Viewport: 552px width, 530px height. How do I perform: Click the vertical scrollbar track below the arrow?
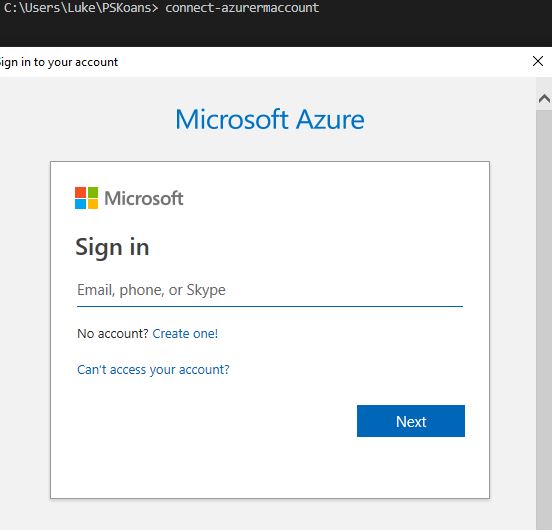point(544,317)
